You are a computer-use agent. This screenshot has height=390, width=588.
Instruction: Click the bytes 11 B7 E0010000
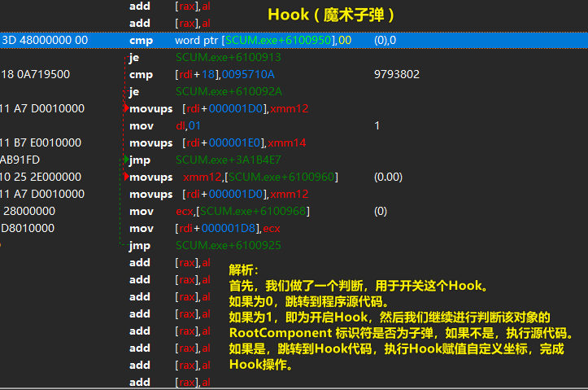tap(41, 142)
